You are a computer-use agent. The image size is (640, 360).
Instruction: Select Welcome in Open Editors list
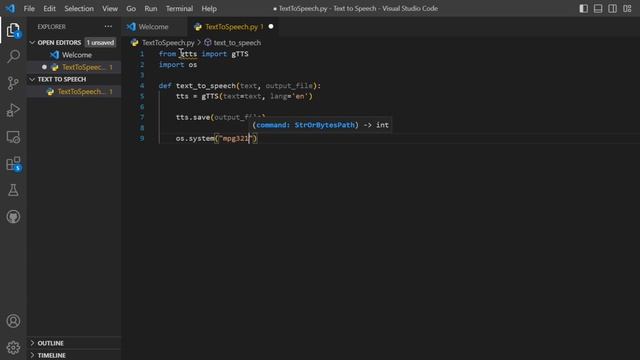click(74, 55)
